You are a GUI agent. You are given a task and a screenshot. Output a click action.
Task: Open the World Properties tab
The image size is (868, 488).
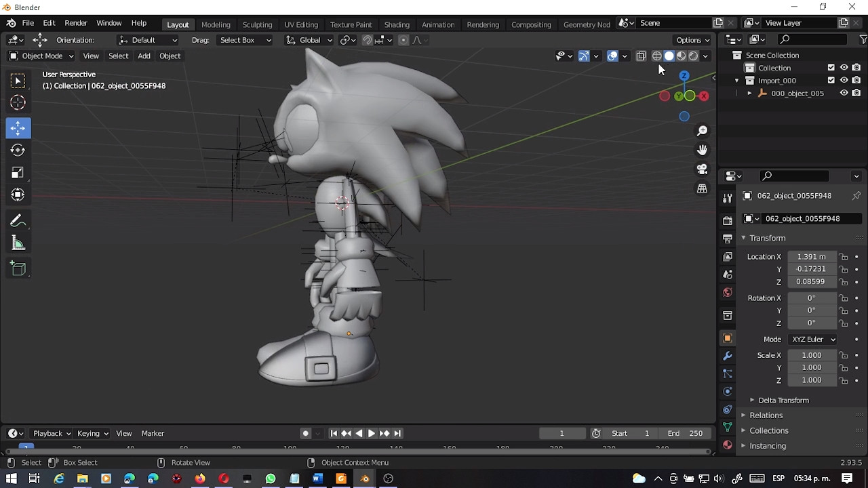727,292
